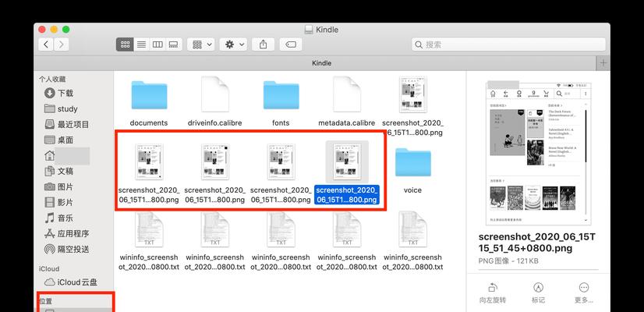This screenshot has width=644, height=312.
Task: Go forward with the right chevron button
Action: [x=61, y=44]
